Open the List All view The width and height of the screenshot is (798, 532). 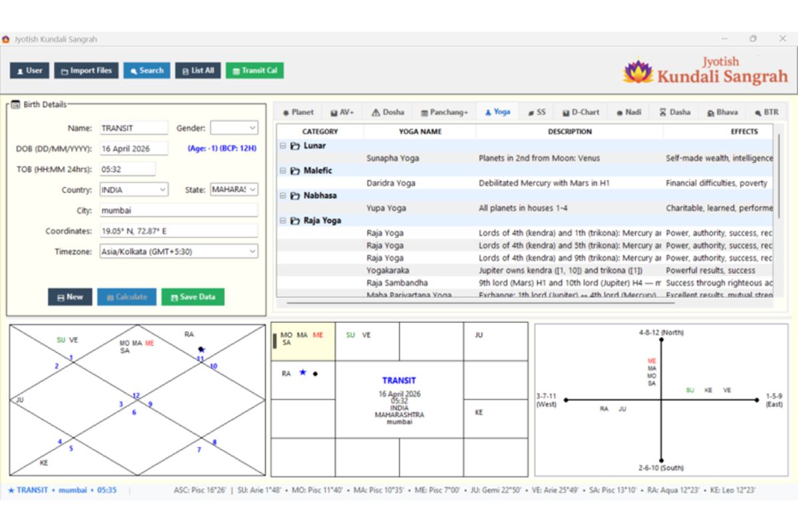[198, 70]
